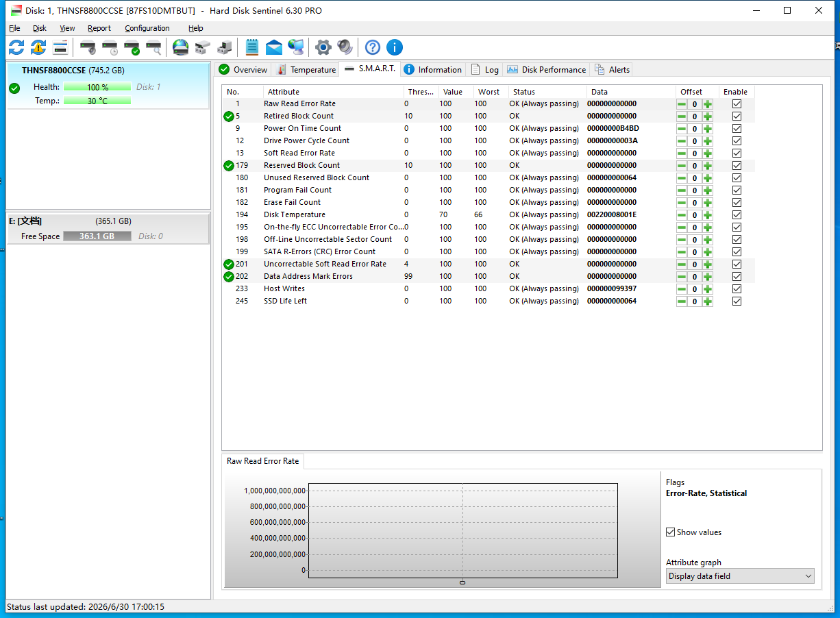The width and height of the screenshot is (840, 618).
Task: Sort by the Attribute column header
Action: click(x=334, y=92)
